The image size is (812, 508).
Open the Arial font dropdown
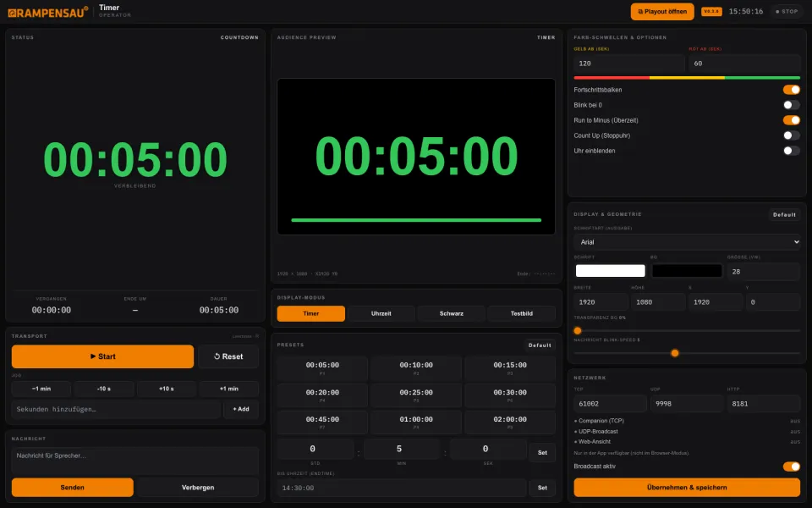point(687,242)
